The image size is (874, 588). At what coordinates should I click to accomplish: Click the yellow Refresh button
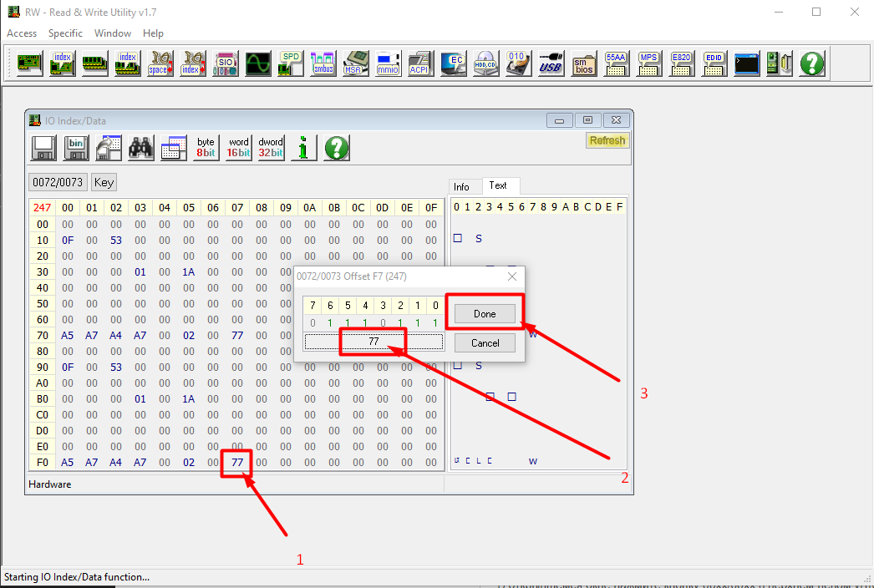(x=607, y=140)
